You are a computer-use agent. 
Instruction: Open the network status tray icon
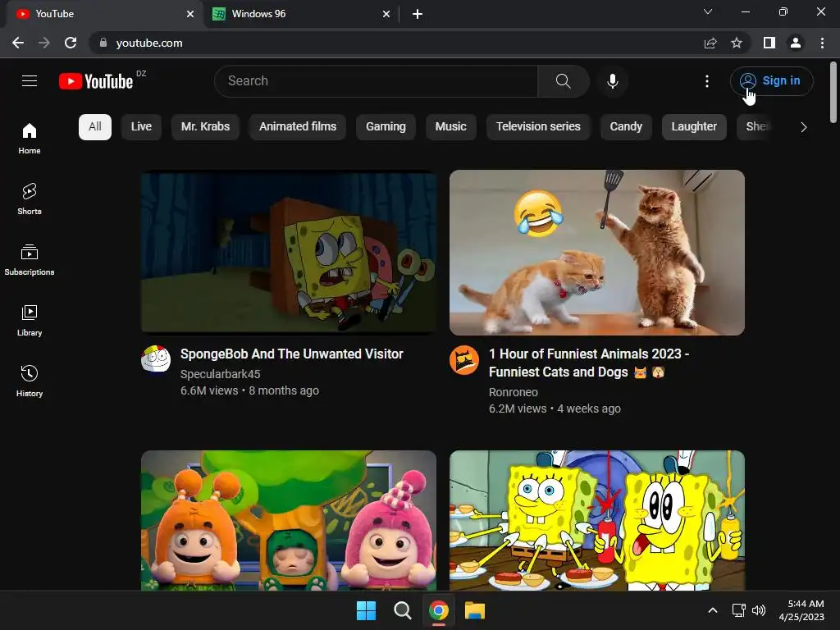(739, 610)
